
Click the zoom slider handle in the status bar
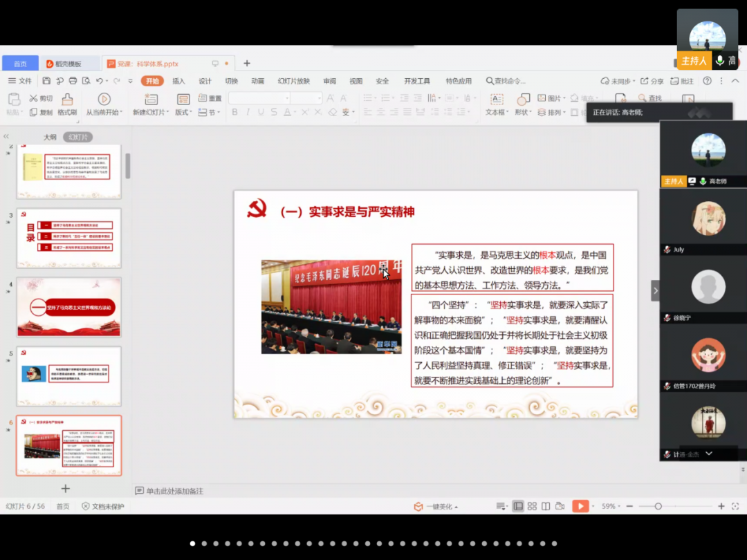click(658, 507)
